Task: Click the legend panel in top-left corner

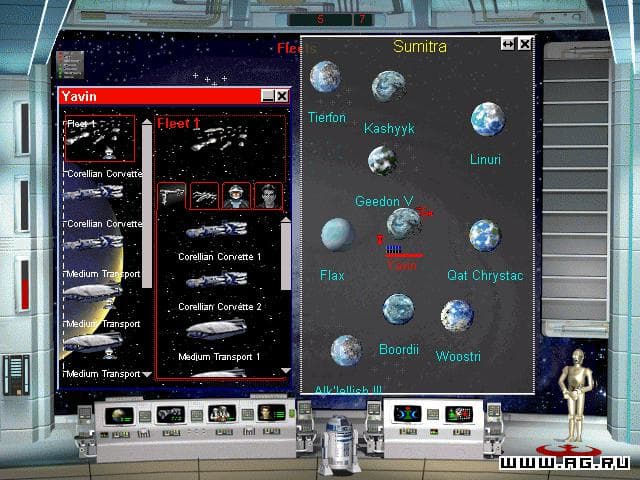Action: pos(70,64)
